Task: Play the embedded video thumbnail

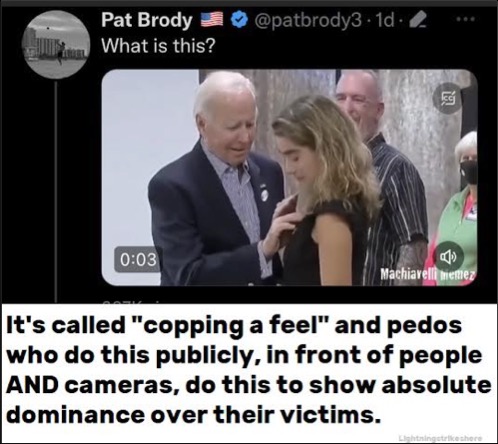Action: click(x=289, y=177)
